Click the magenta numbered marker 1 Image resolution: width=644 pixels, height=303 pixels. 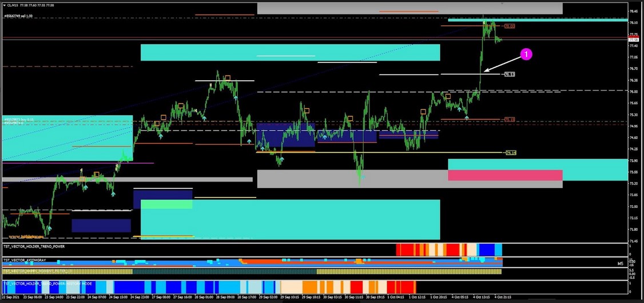point(527,54)
